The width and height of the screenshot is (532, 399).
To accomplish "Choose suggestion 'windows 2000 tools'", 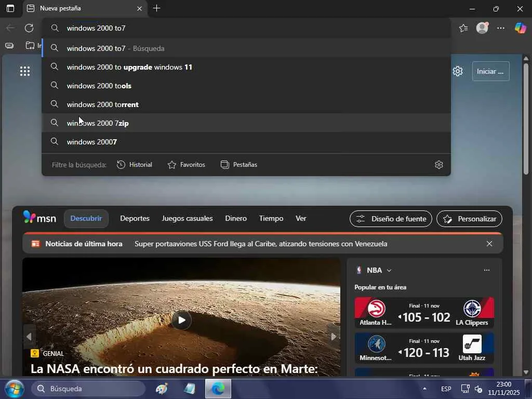I will pyautogui.click(x=246, y=86).
